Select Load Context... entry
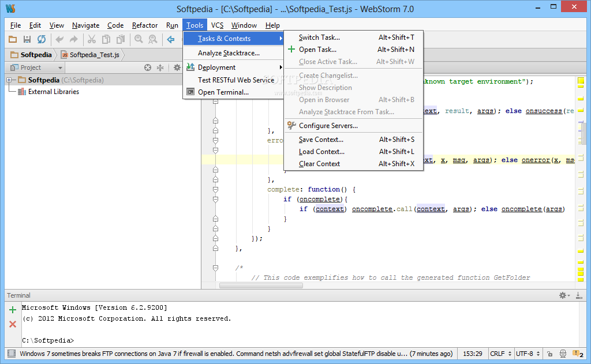This screenshot has height=364, width=591. point(354,152)
